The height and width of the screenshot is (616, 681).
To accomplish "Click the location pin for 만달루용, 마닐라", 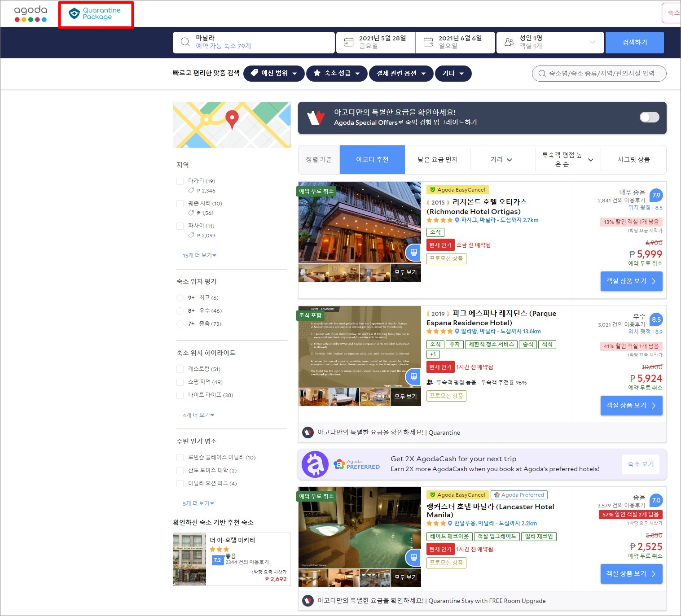I will (x=450, y=524).
